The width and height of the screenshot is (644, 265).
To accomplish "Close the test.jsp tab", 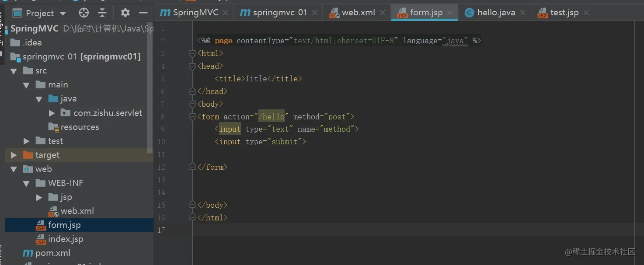I will (x=586, y=13).
